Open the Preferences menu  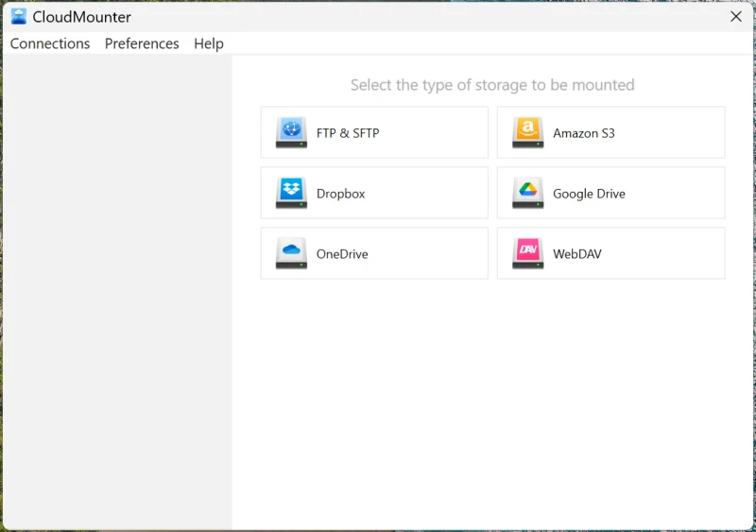pyautogui.click(x=142, y=43)
